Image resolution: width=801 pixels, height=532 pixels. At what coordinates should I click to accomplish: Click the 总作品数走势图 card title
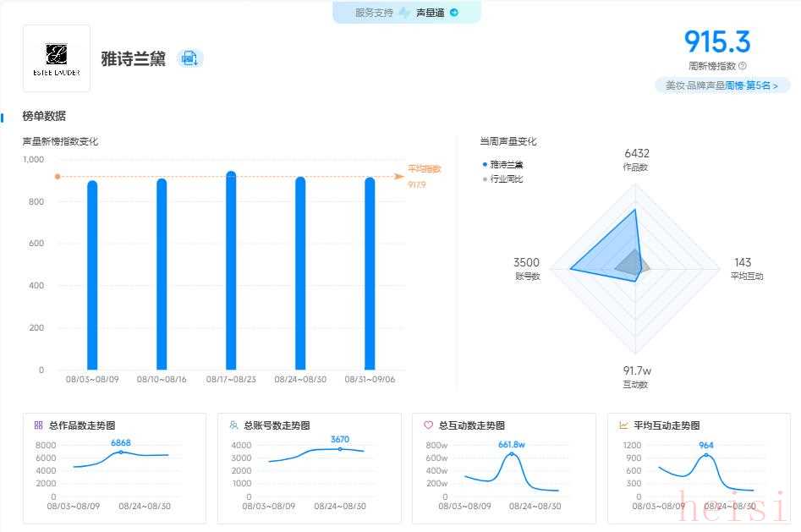82,425
